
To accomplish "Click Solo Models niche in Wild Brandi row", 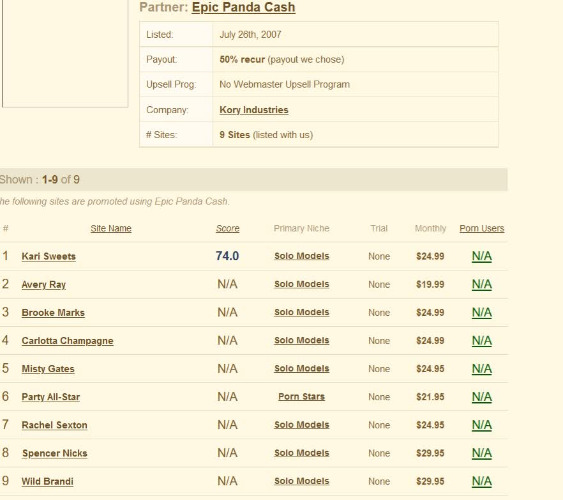I will [302, 481].
